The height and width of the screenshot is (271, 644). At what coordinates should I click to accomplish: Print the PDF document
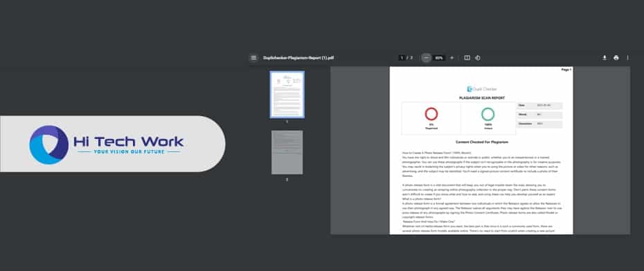616,58
